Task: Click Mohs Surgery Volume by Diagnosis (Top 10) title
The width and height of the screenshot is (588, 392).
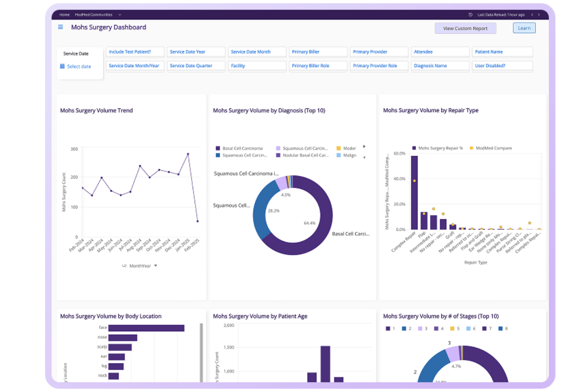Action: pos(269,110)
